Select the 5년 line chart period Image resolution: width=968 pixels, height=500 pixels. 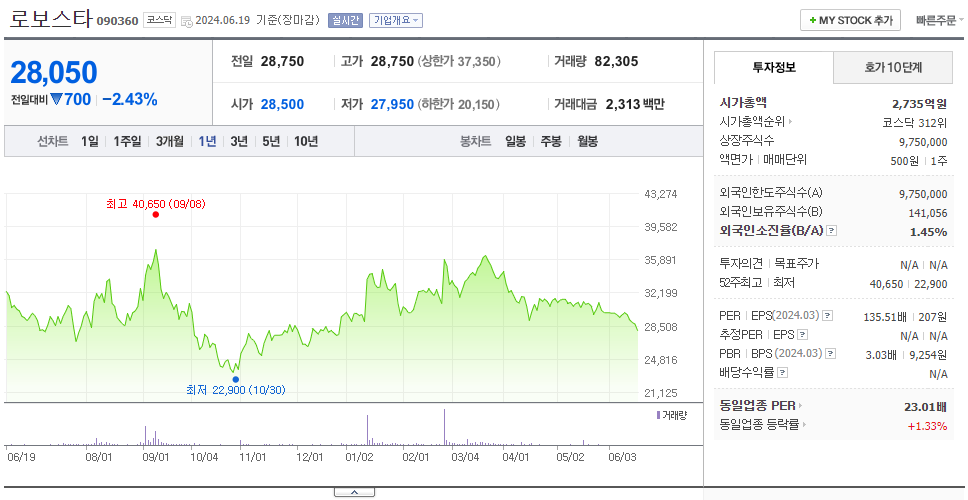[x=271, y=141]
